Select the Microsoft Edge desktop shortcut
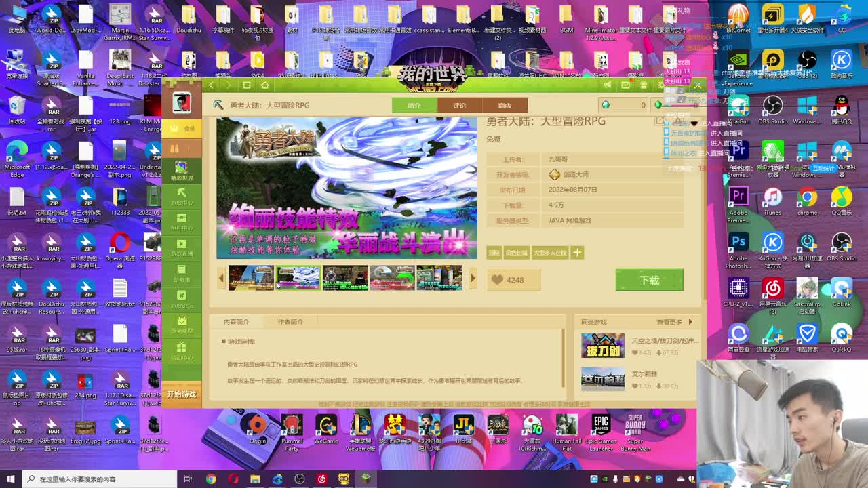868x488 pixels. coord(17,160)
